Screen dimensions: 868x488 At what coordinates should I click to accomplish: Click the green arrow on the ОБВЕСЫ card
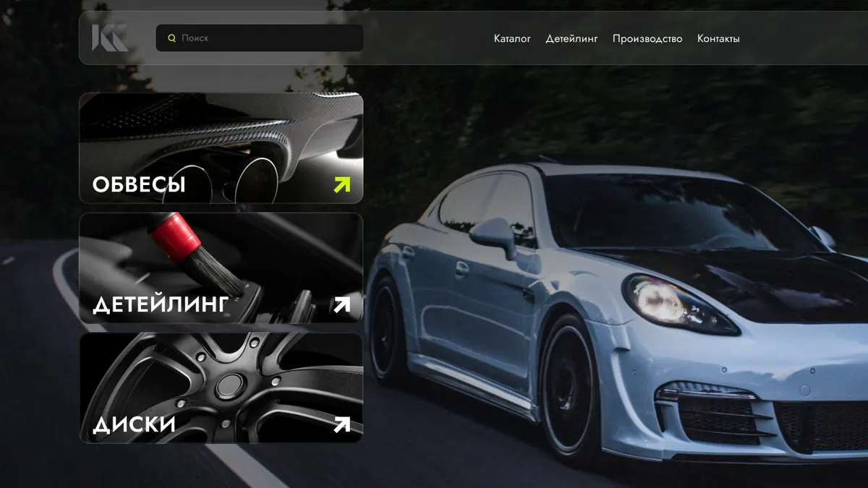pyautogui.click(x=341, y=185)
